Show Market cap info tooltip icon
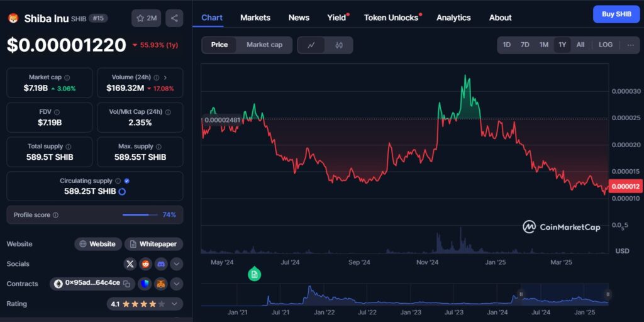The height and width of the screenshot is (322, 644). (67, 77)
